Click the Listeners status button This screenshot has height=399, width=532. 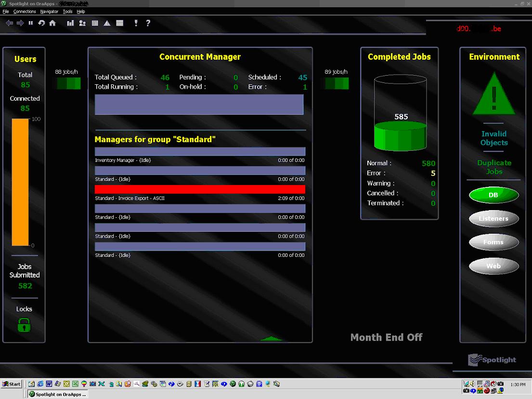click(493, 218)
